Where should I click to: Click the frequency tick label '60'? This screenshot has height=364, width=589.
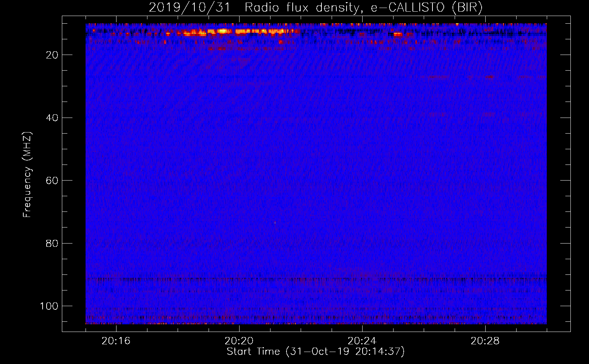pos(52,181)
